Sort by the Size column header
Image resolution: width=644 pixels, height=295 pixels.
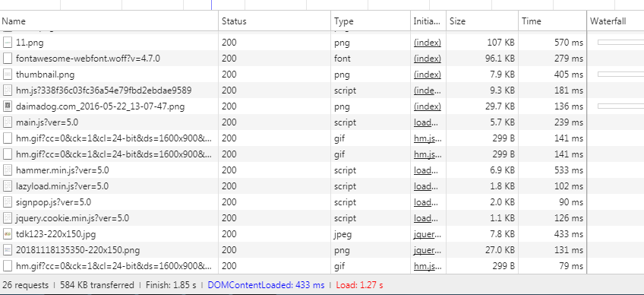[482, 21]
